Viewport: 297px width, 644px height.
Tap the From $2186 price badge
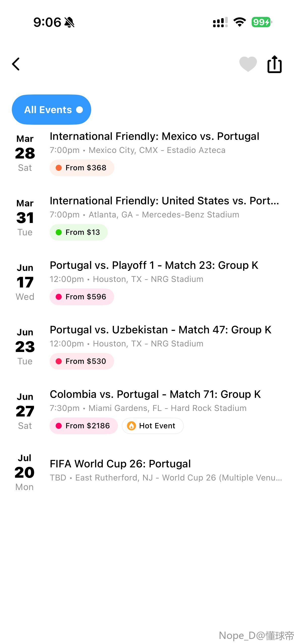(x=84, y=426)
